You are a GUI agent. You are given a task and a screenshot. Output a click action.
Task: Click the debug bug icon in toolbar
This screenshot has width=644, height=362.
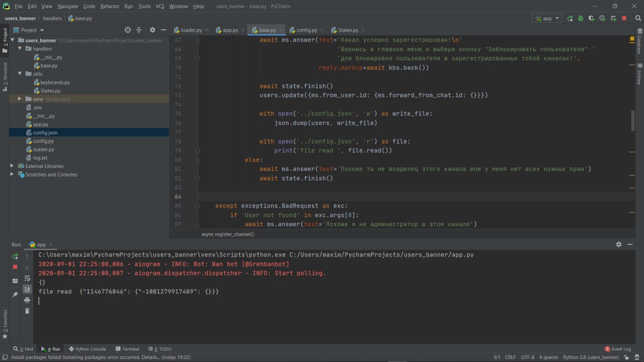point(581,18)
